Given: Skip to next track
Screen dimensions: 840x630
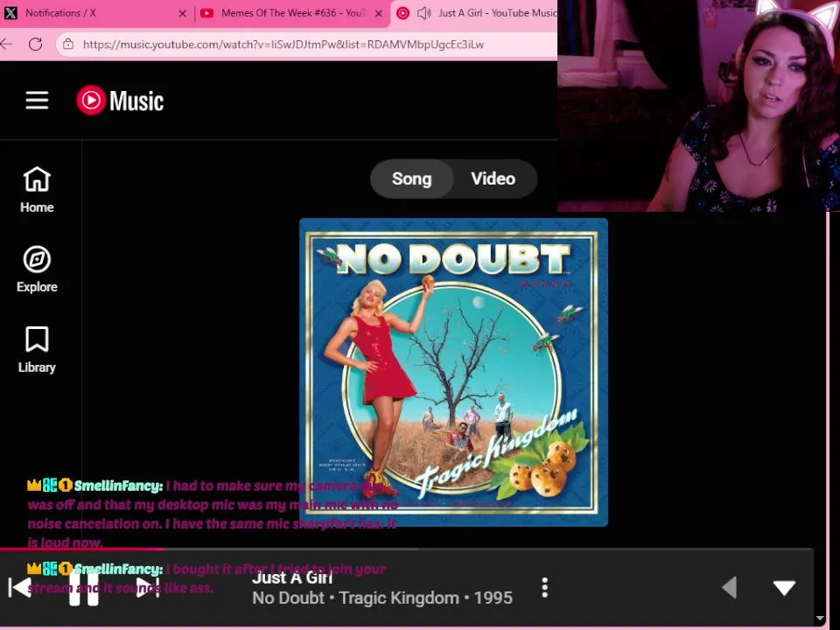Looking at the screenshot, I should (x=149, y=588).
